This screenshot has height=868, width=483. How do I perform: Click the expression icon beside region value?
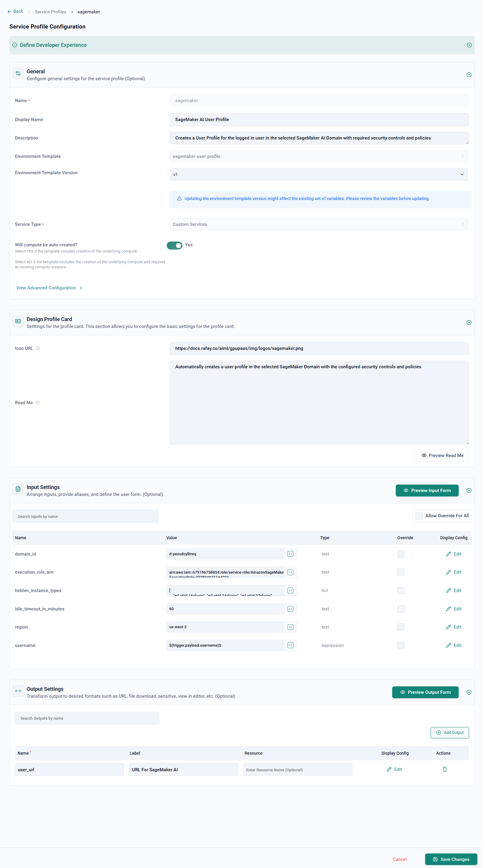tap(290, 627)
